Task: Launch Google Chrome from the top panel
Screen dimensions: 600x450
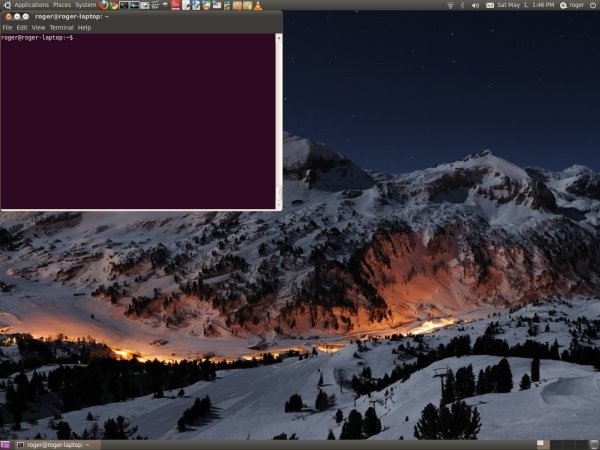Action: coord(113,5)
